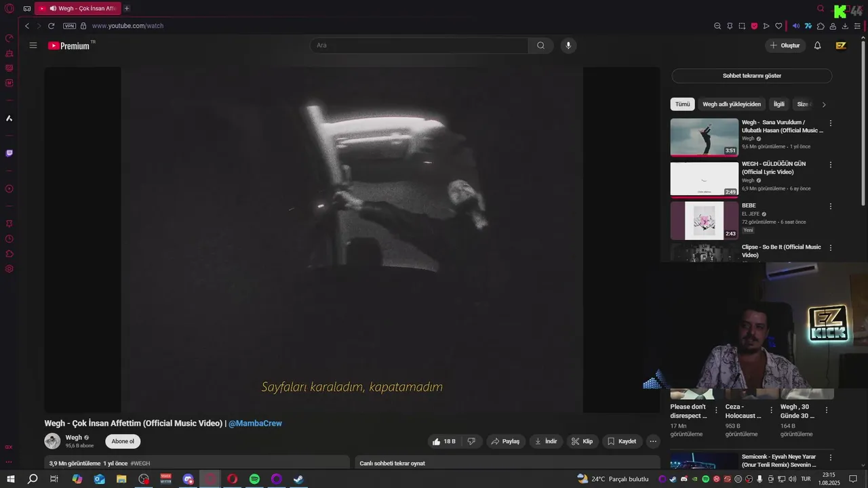The width and height of the screenshot is (868, 488).
Task: Open the GÜLDÜĞÜN GÜN lyric video thumbnail
Action: pos(705,180)
